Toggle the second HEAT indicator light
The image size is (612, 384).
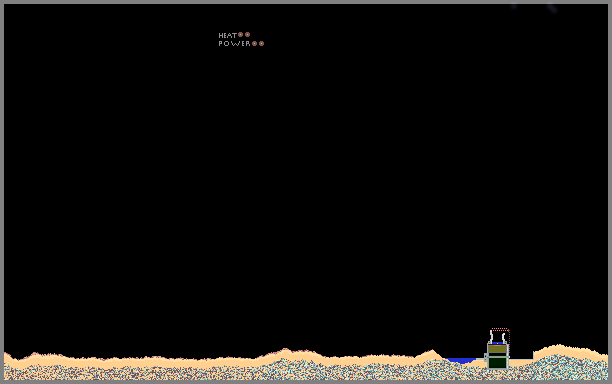[247, 34]
